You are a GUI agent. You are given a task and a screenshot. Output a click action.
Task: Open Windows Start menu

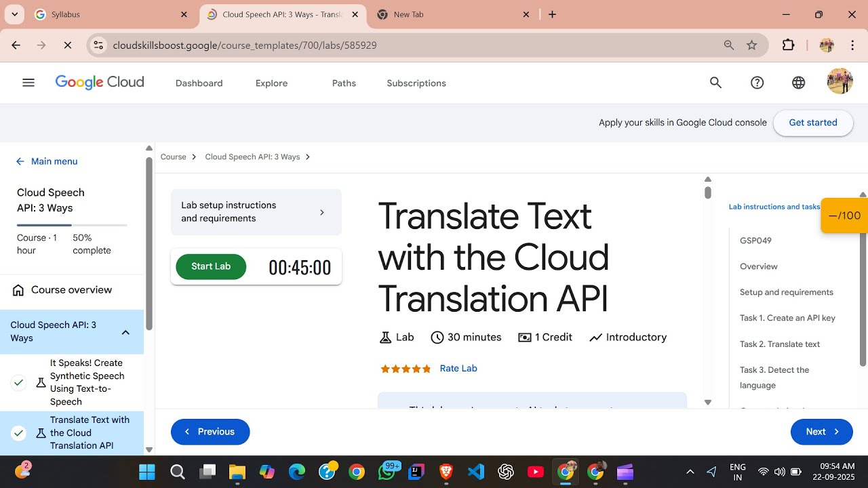tap(146, 472)
